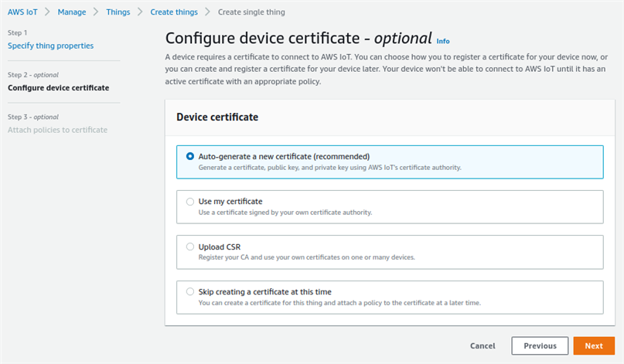Select Attach policies to certificate step

57,129
